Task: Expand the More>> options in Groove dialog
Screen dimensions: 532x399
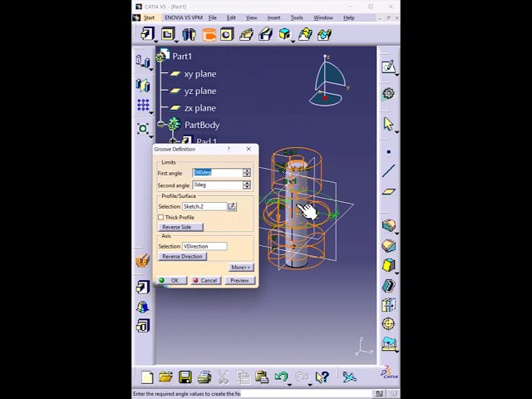Action: [x=241, y=268]
